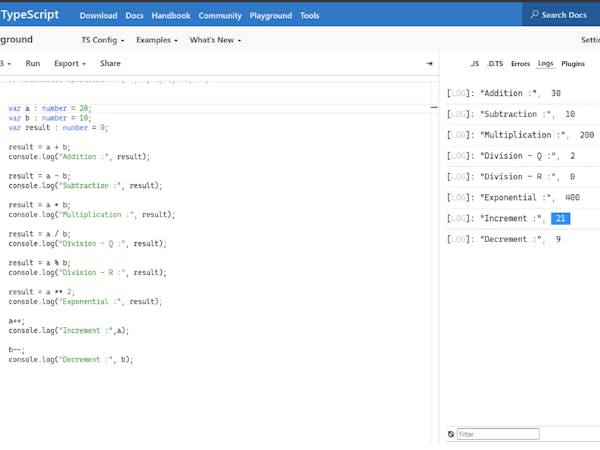This screenshot has height=450, width=600.
Task: Open the partially visible Settings button
Action: pos(590,40)
